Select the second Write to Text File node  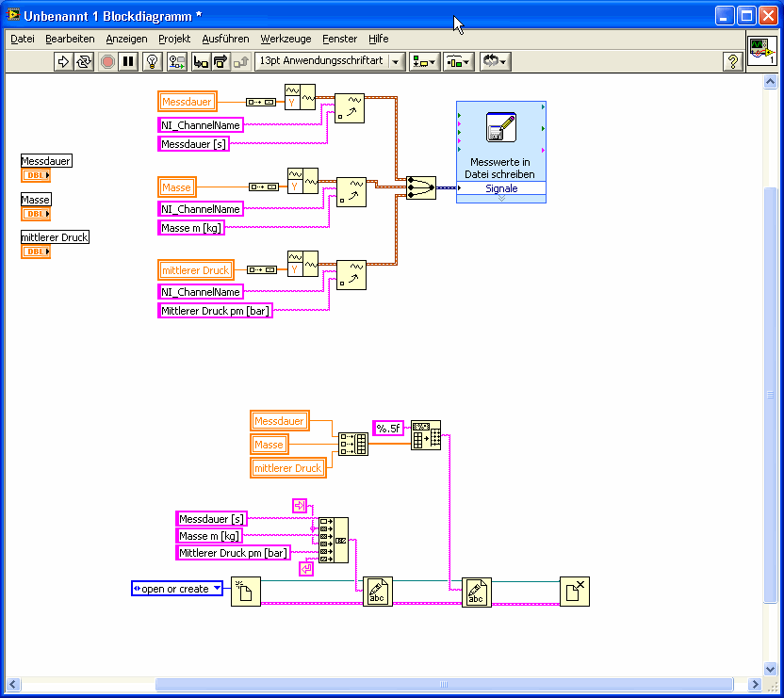(x=477, y=592)
